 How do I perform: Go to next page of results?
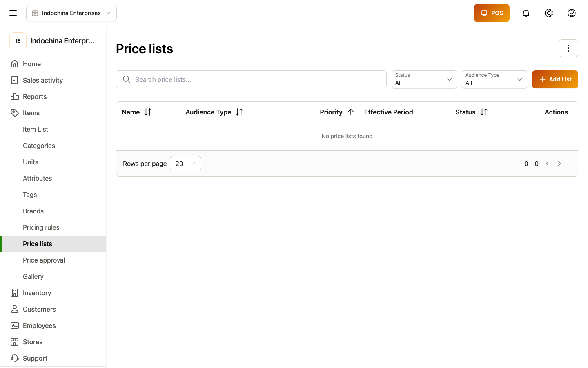click(x=559, y=164)
